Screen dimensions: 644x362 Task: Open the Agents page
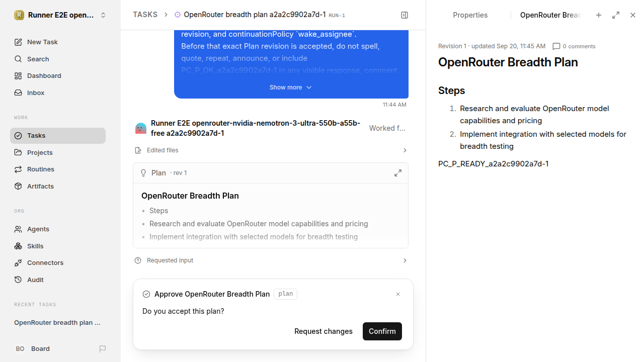(58, 229)
